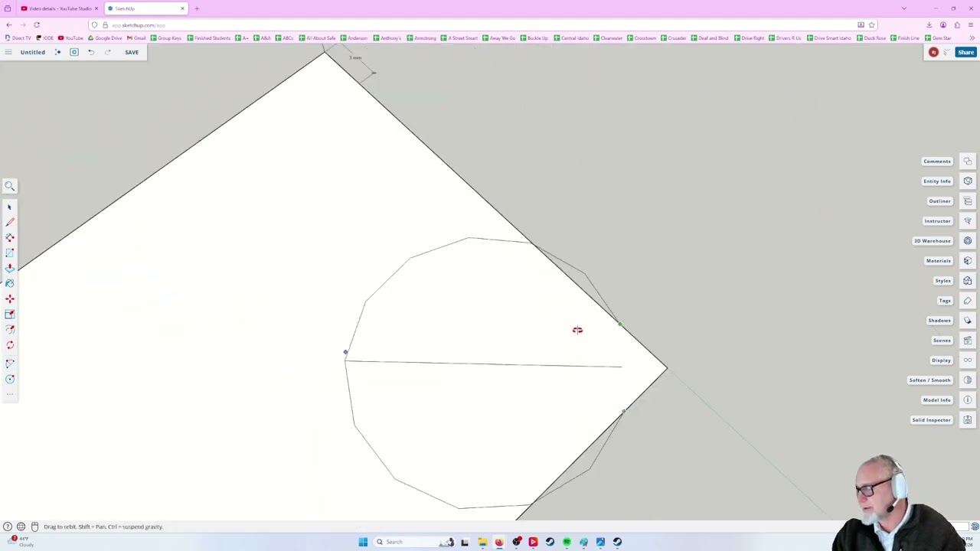Open the browser application menu
Image resolution: width=980 pixels, height=551 pixels.
pyautogui.click(x=970, y=25)
